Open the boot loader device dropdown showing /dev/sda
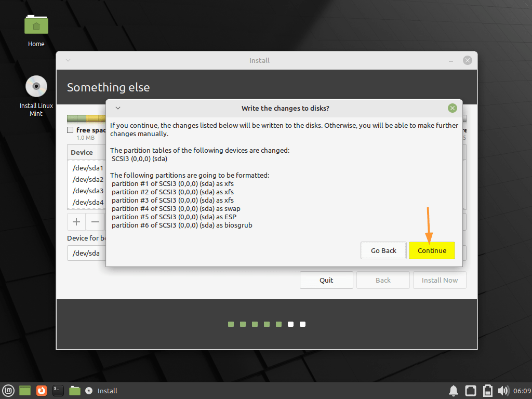This screenshot has width=532, height=399. coord(86,253)
